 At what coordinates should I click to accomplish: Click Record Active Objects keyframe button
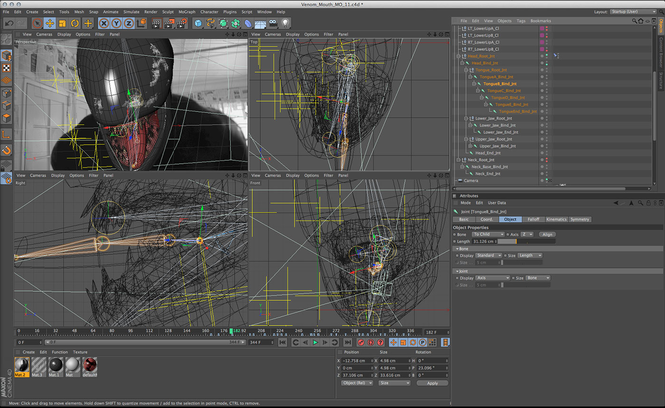361,342
